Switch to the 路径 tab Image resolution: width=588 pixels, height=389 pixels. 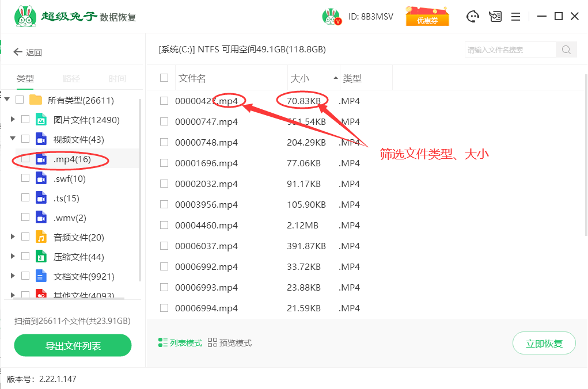point(71,79)
